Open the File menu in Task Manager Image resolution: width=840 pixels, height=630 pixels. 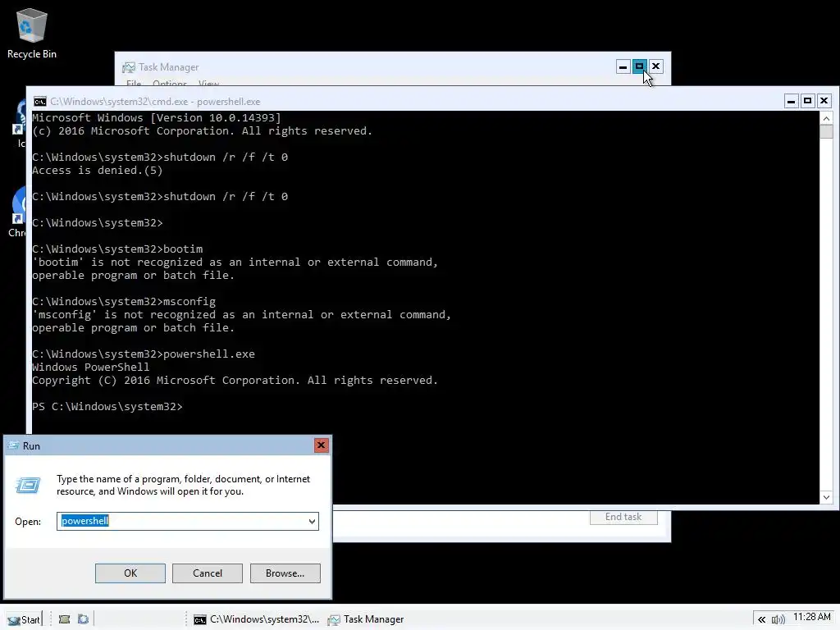(134, 84)
